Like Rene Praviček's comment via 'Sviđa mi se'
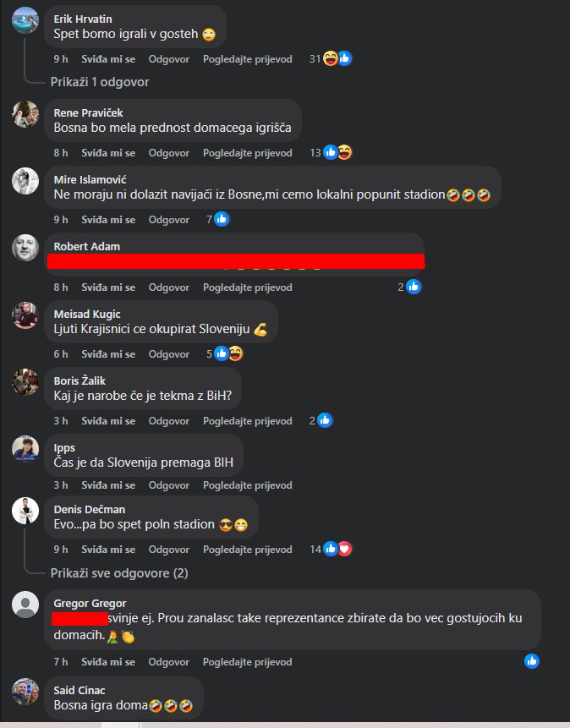Image resolution: width=570 pixels, height=728 pixels. pos(108,153)
